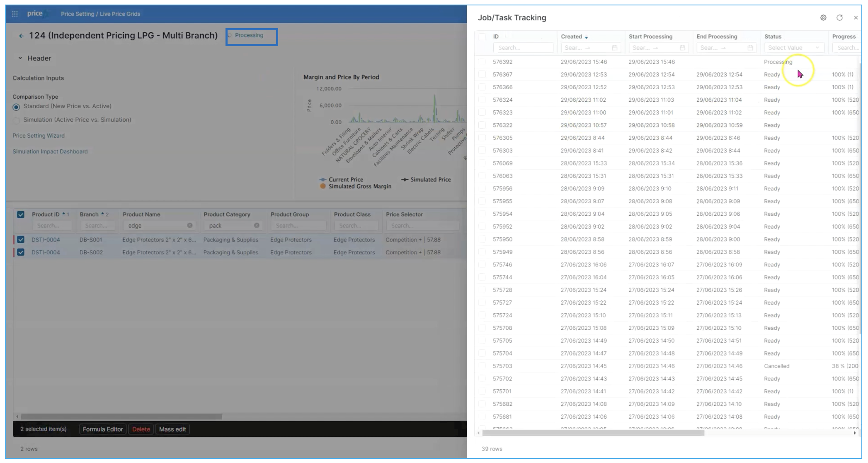Collapse the Header section chevron
This screenshot has height=463, width=868.
click(x=20, y=58)
